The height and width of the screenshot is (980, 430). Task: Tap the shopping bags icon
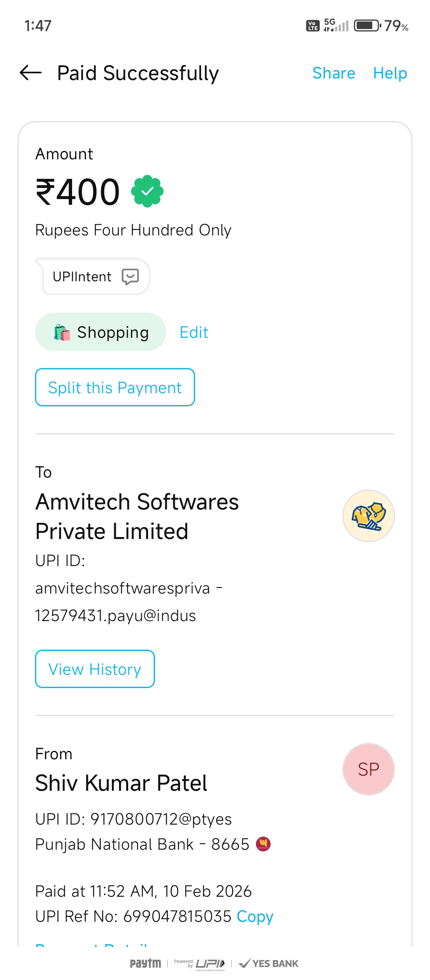62,332
